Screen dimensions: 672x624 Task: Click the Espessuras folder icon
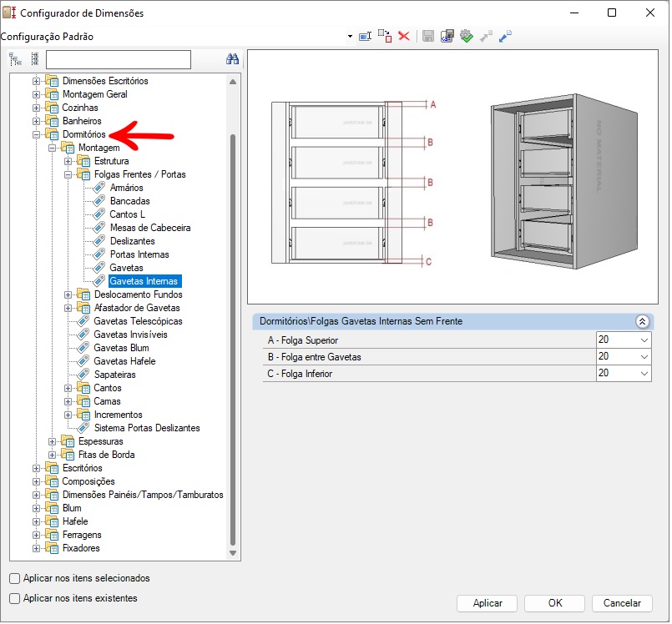[x=68, y=441]
